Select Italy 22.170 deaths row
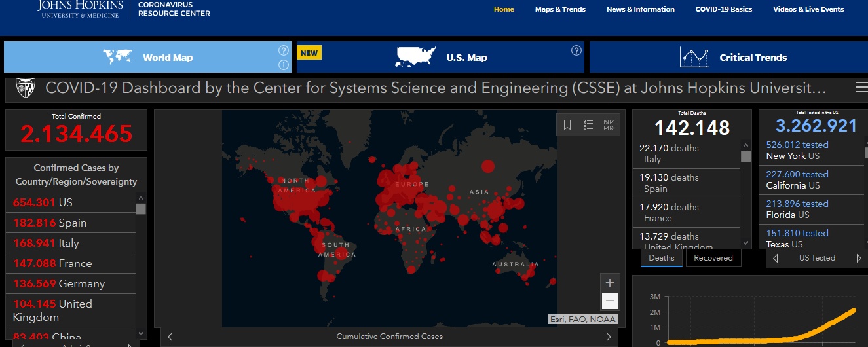Image resolution: width=868 pixels, height=347 pixels. 686,154
